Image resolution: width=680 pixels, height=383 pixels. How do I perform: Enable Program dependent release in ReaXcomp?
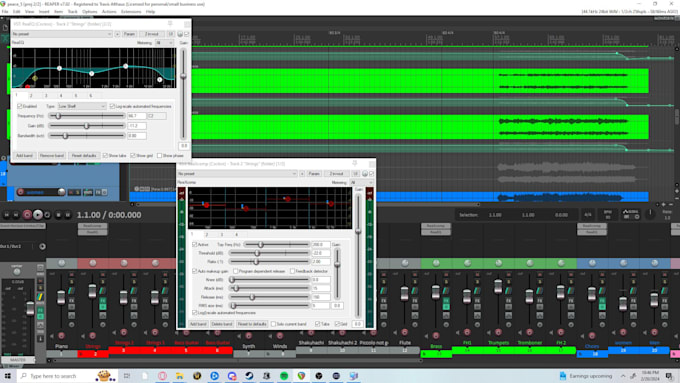coord(235,271)
